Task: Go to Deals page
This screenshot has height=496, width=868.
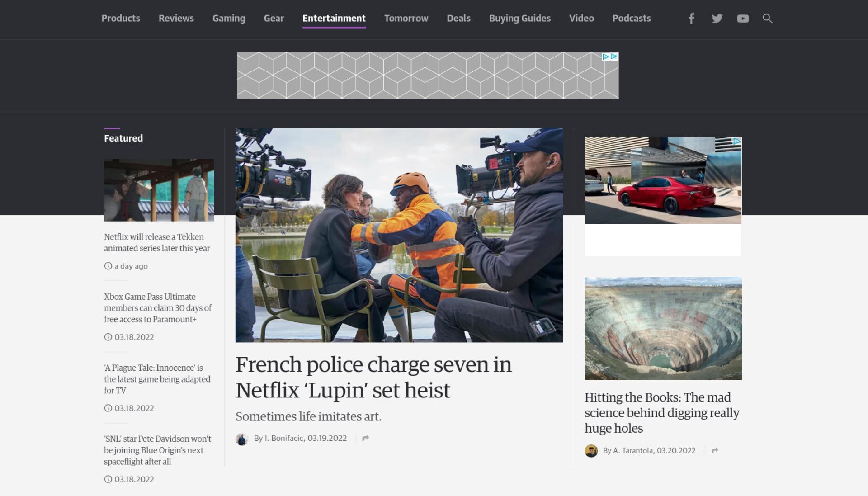Action: tap(458, 19)
